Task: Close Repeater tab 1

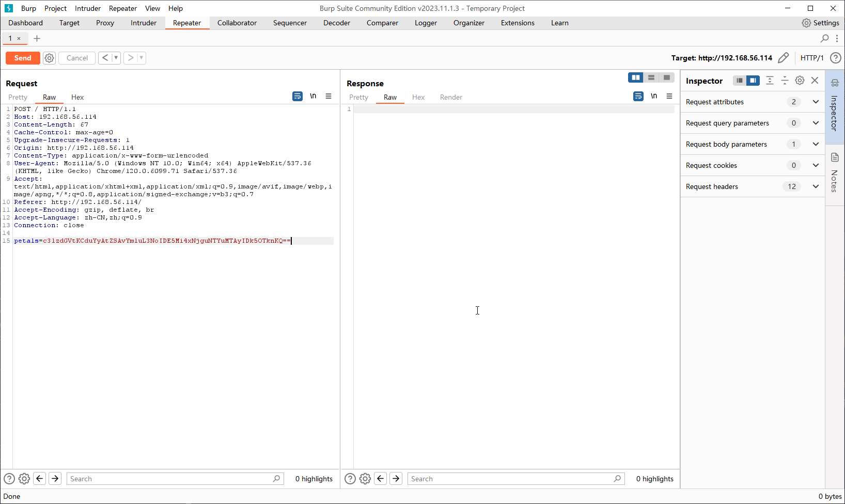Action: pos(19,38)
